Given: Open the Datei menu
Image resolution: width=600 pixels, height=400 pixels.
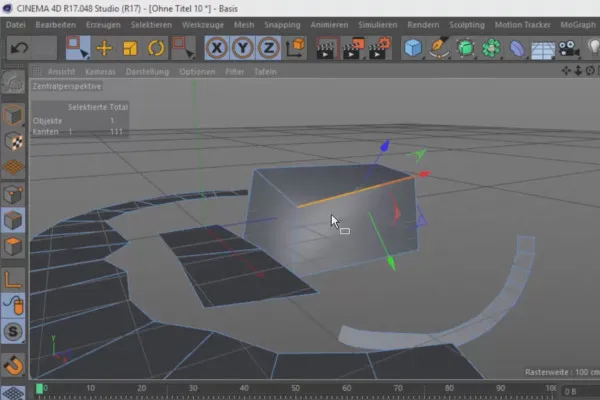Looking at the screenshot, I should 16,25.
